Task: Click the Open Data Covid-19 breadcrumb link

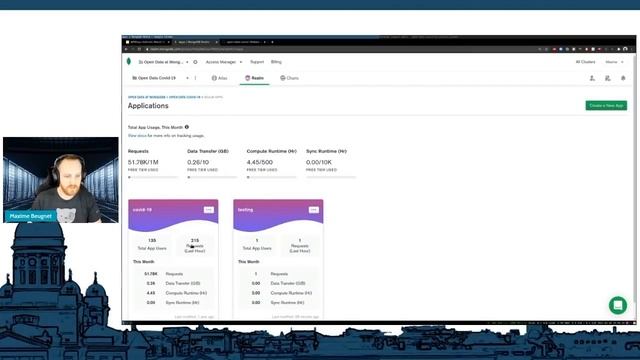Action: (x=184, y=97)
